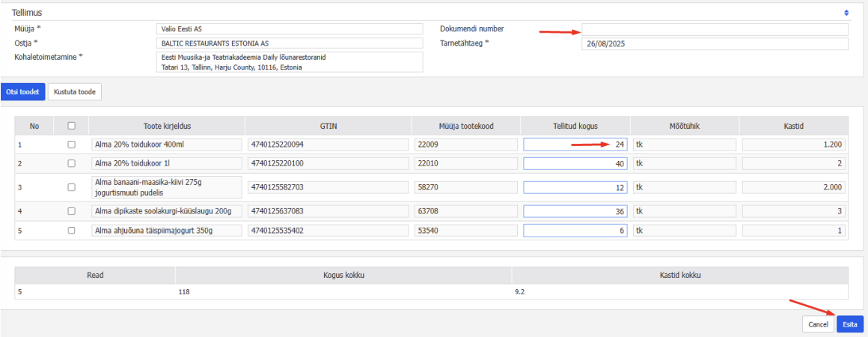Select the Kohaletoimetamine delivery address field
The height and width of the screenshot is (337, 868).
pyautogui.click(x=290, y=62)
